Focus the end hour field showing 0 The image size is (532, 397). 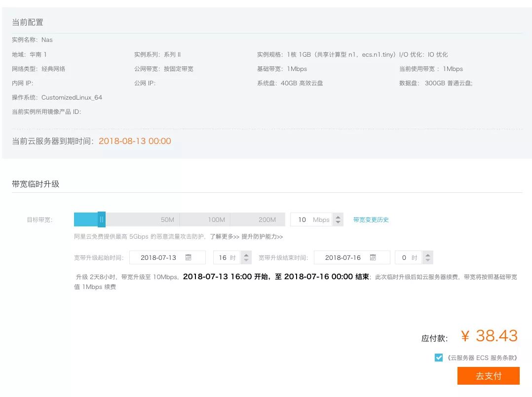pyautogui.click(x=408, y=257)
